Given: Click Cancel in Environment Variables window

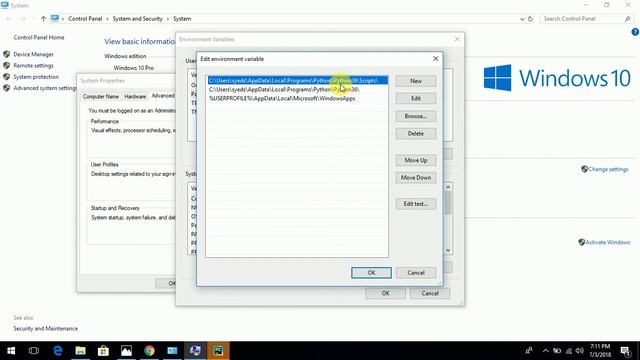Looking at the screenshot, I should coord(430,293).
